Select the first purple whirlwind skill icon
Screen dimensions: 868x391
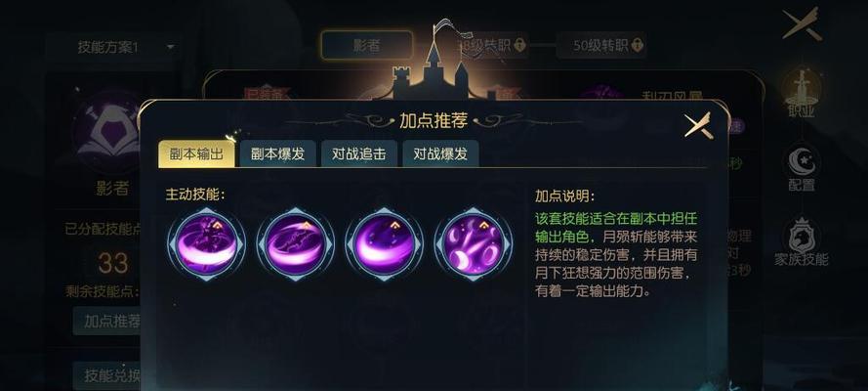tap(206, 244)
